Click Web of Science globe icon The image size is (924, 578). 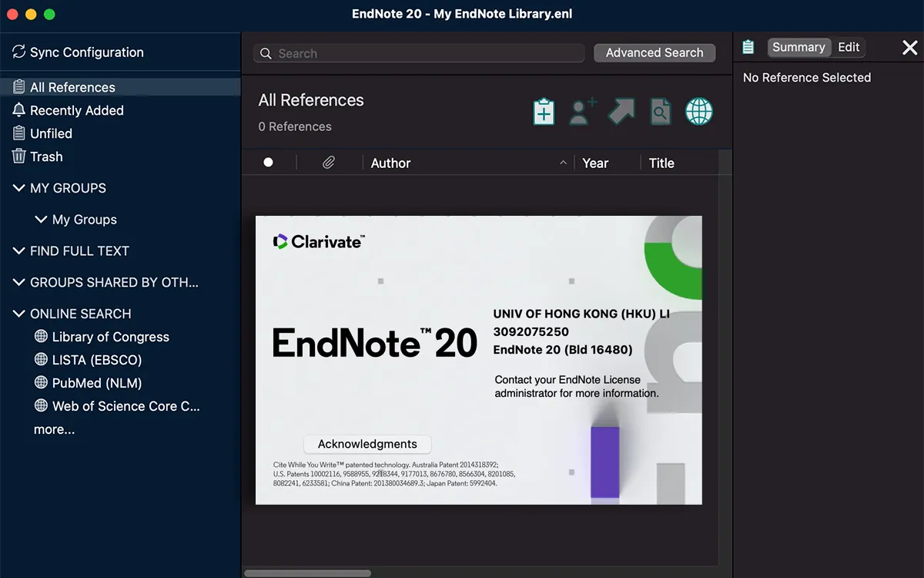[42, 406]
